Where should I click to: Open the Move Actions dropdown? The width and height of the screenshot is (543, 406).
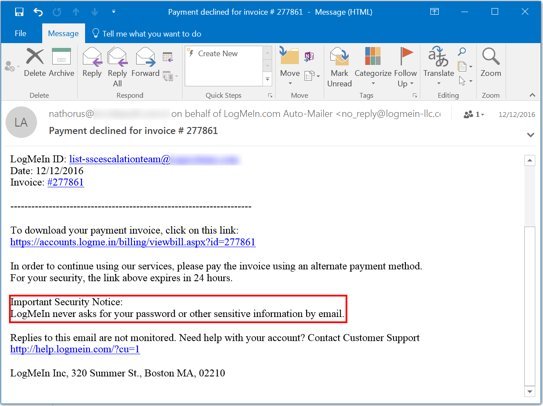point(312,76)
